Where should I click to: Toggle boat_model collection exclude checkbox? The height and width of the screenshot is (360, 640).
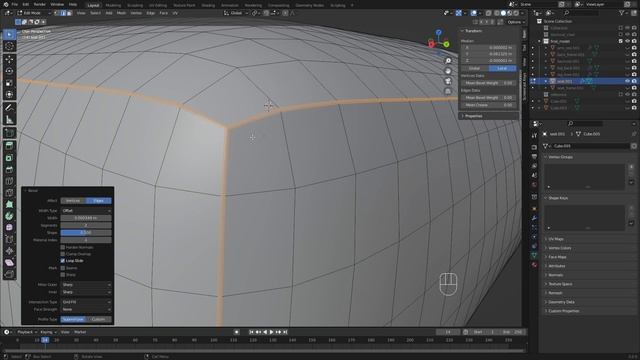pos(620,41)
